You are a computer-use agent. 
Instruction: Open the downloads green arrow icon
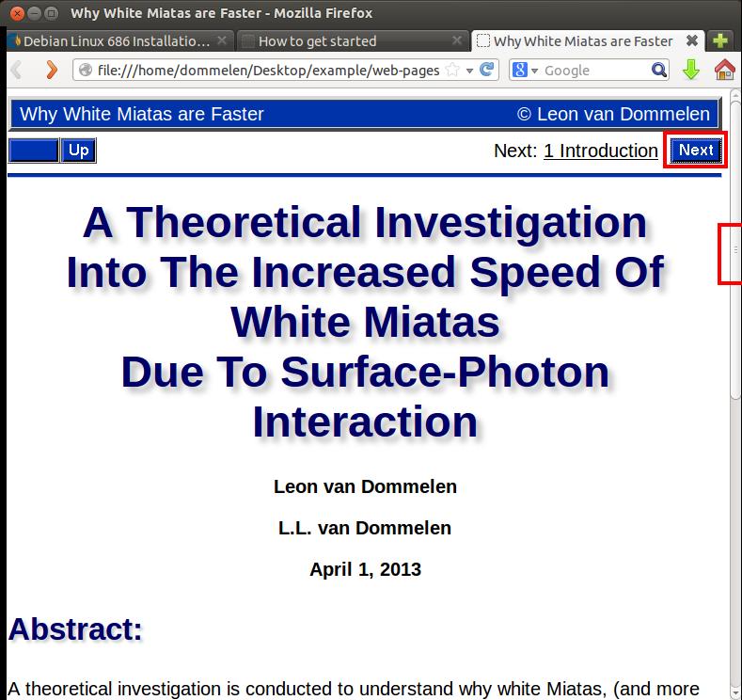point(691,70)
